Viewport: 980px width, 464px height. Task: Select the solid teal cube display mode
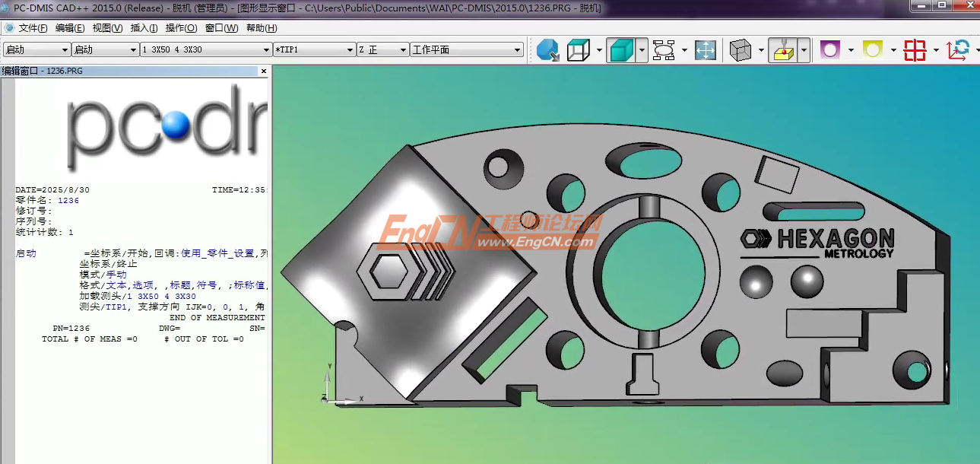(621, 50)
